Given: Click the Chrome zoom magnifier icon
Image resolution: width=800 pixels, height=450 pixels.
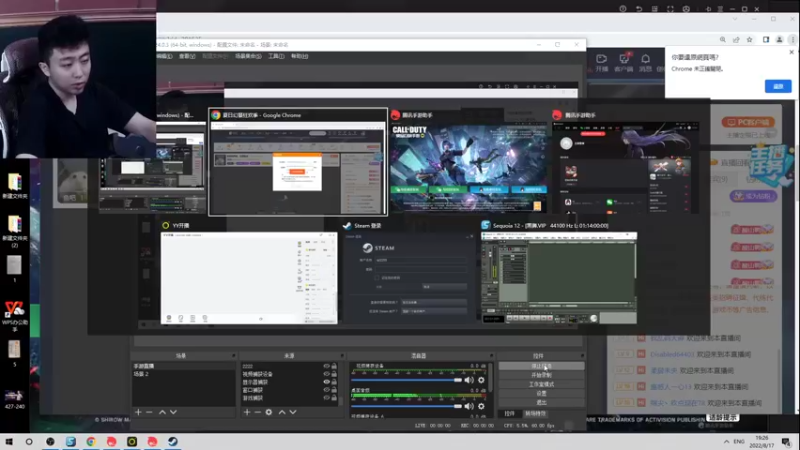Looking at the screenshot, I should (722, 39).
